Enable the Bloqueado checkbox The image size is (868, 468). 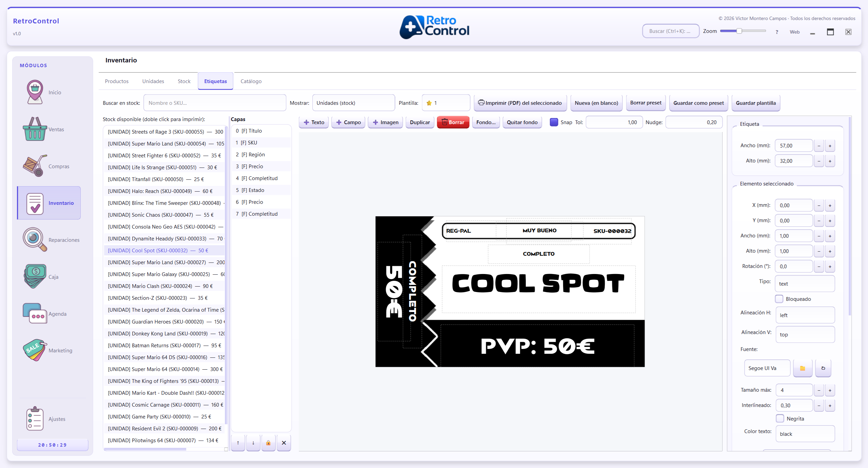[779, 299]
